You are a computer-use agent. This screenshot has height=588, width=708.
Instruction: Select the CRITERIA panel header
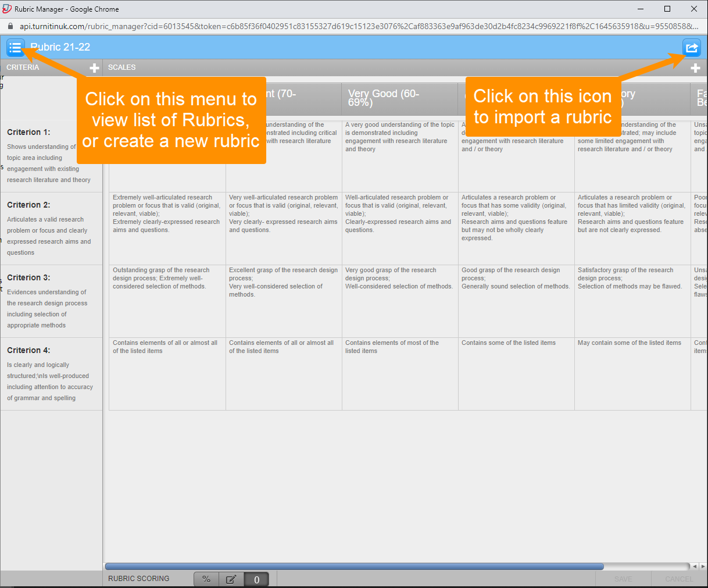pyautogui.click(x=23, y=67)
